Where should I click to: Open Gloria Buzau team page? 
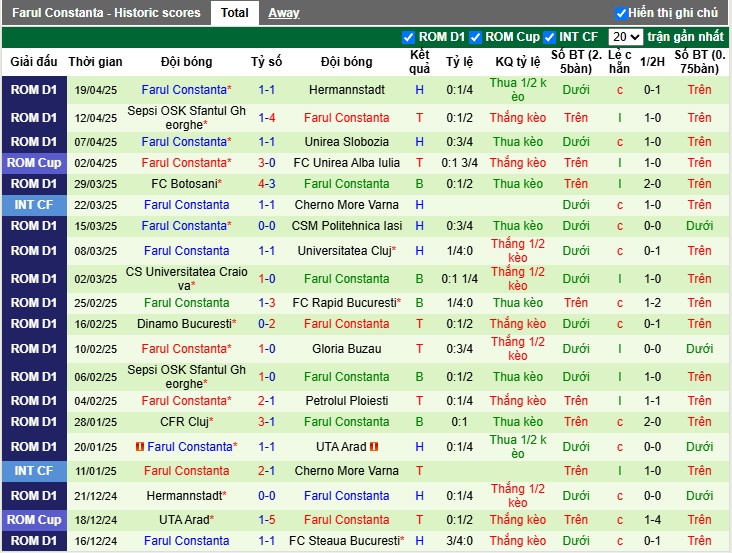347,348
